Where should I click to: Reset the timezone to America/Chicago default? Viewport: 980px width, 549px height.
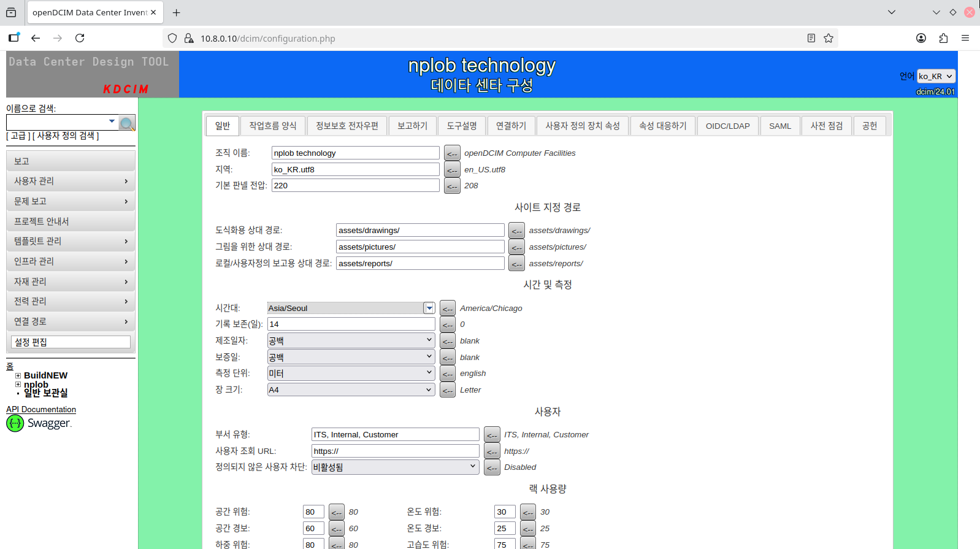[x=448, y=309]
